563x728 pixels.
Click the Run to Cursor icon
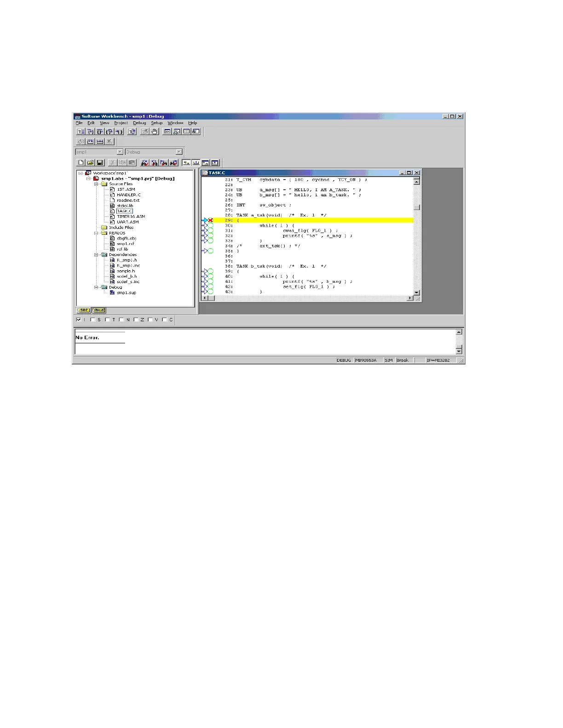tap(119, 131)
